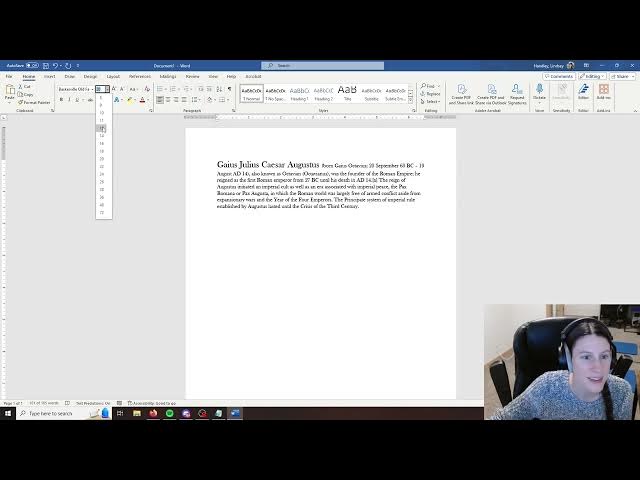The height and width of the screenshot is (480, 640).
Task: Open the font name dropdown
Action: [91, 89]
